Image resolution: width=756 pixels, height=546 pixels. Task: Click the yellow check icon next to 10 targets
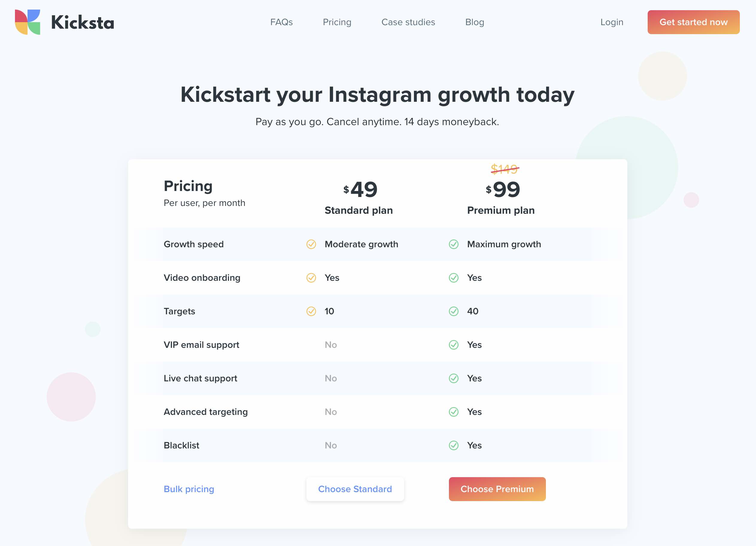tap(311, 311)
